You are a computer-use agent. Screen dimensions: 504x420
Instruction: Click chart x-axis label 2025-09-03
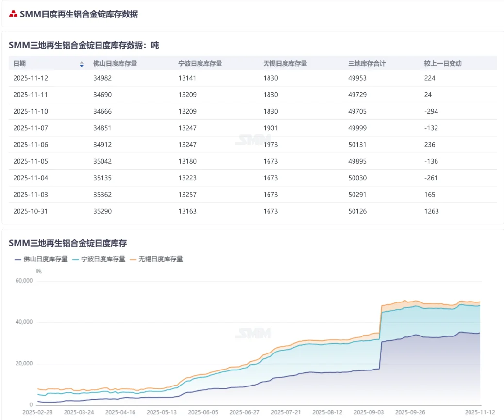tap(369, 412)
